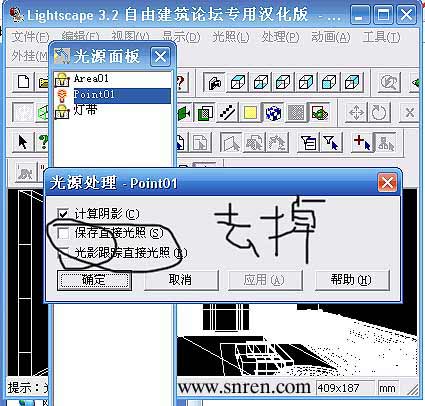This screenshot has width=425, height=406.
Task: Click the green fish picture icon
Action: (x=319, y=113)
